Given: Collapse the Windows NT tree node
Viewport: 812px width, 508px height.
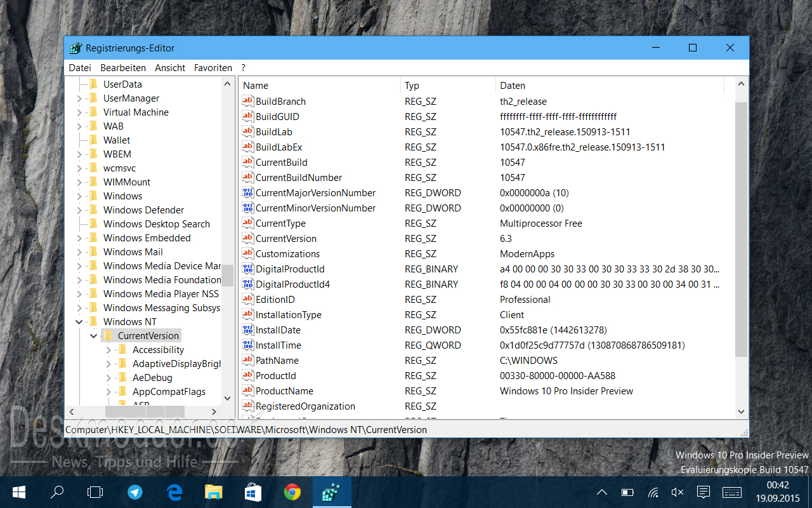Looking at the screenshot, I should pyautogui.click(x=79, y=322).
